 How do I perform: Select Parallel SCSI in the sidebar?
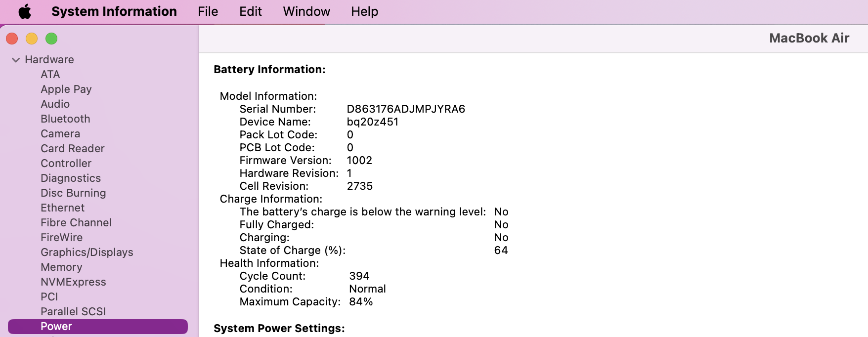(x=73, y=311)
